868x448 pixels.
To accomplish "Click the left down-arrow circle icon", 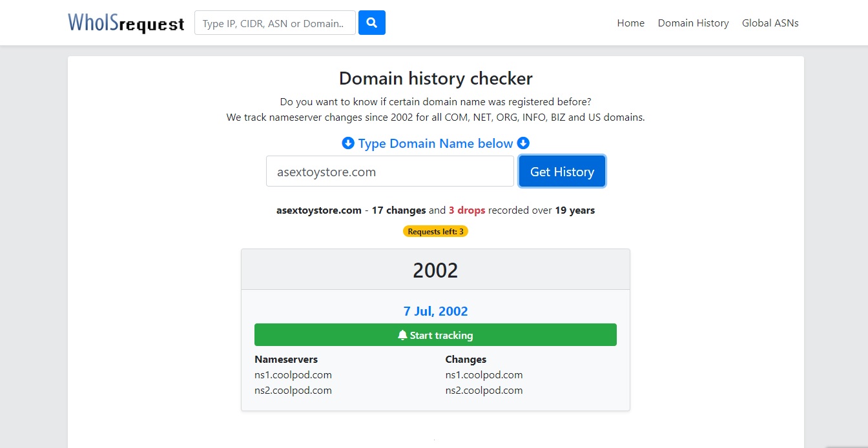I will pos(347,143).
